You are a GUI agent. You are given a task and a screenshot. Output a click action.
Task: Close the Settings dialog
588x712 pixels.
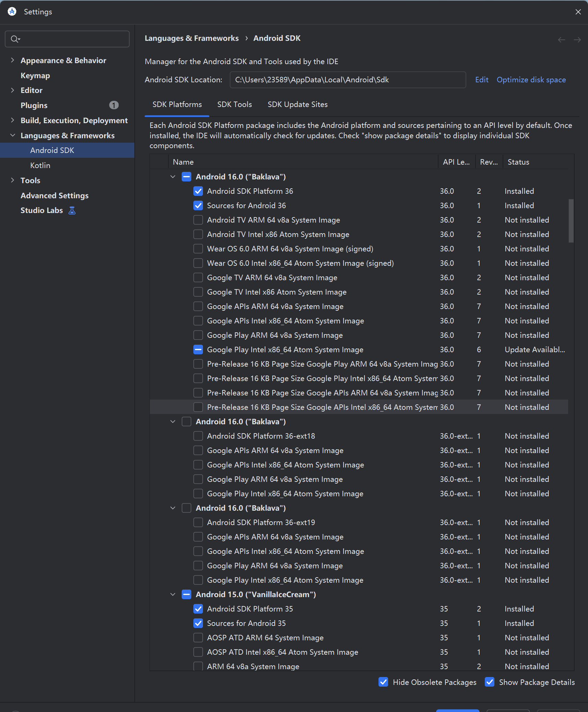tap(578, 12)
